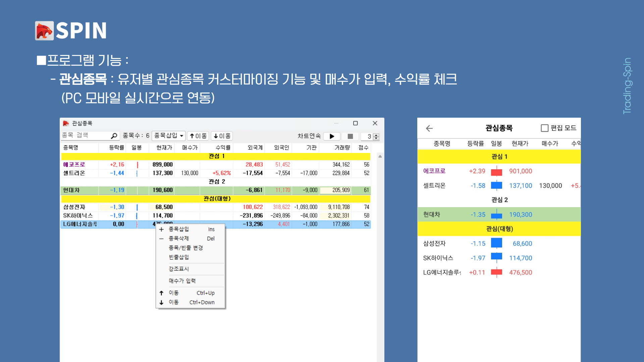This screenshot has width=644, height=362.
Task: Click the minus icon for 종목삭제
Action: pyautogui.click(x=161, y=239)
